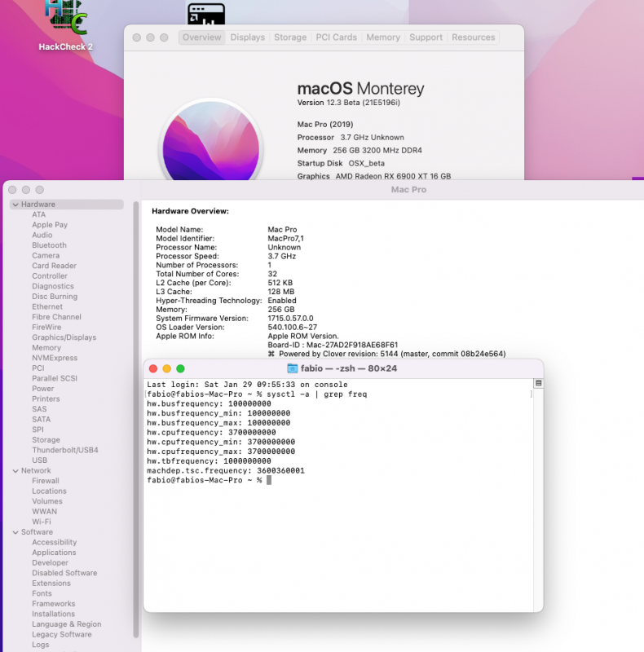Select Printers in the sidebar
This screenshot has width=644, height=652.
(46, 399)
